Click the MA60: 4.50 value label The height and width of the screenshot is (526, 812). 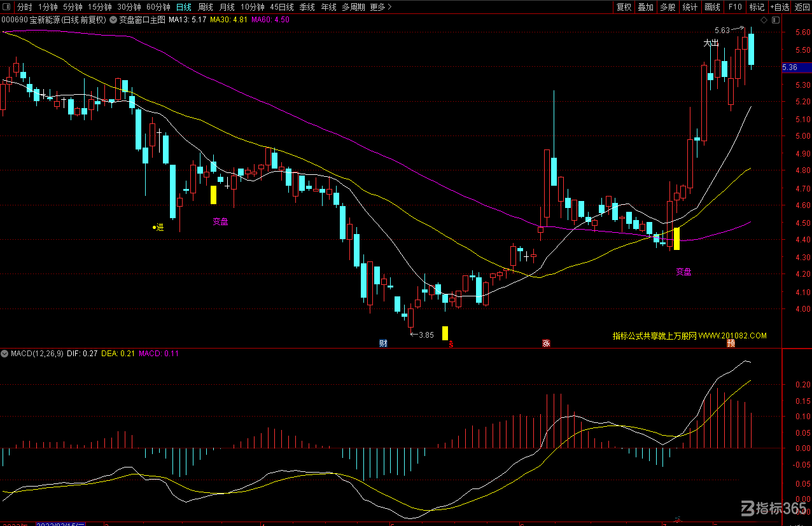click(x=270, y=20)
